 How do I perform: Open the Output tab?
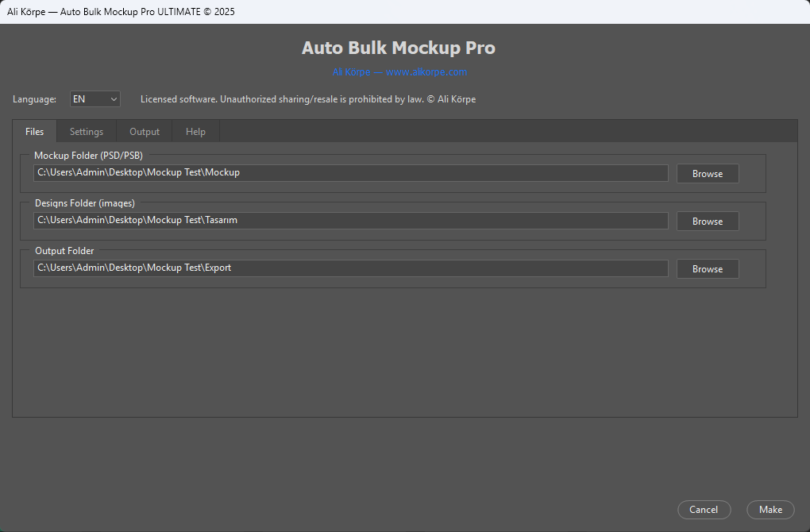(x=144, y=131)
